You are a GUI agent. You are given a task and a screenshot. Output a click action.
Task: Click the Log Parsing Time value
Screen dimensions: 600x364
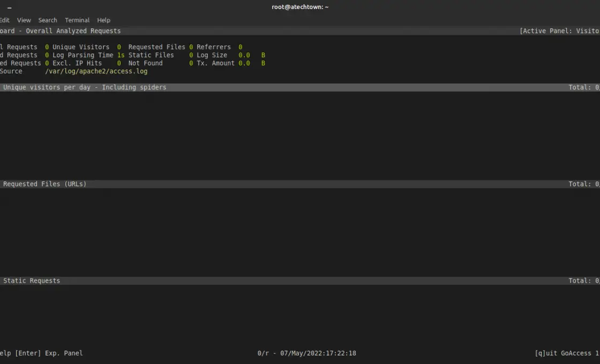(x=121, y=55)
